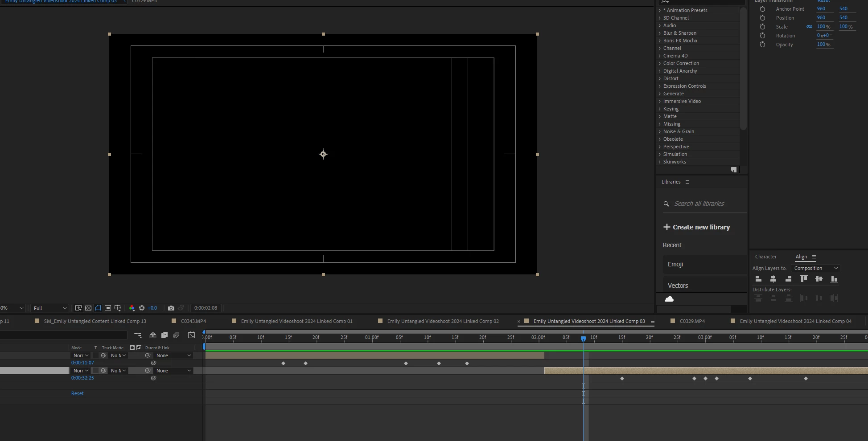Click Create new library
Image resolution: width=868 pixels, height=441 pixels.
[696, 227]
